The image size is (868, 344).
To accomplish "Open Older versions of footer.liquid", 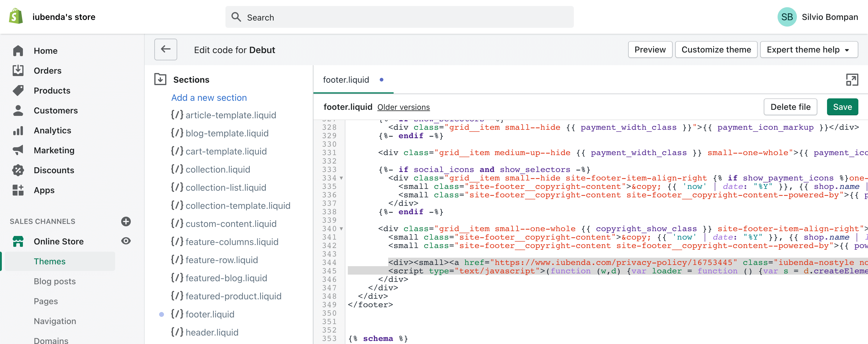I will [403, 107].
